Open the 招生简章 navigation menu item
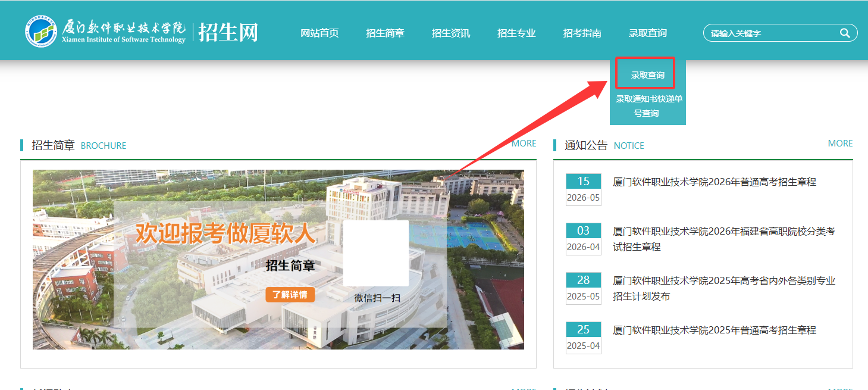Viewport: 868px width, 390px height. pyautogui.click(x=385, y=33)
